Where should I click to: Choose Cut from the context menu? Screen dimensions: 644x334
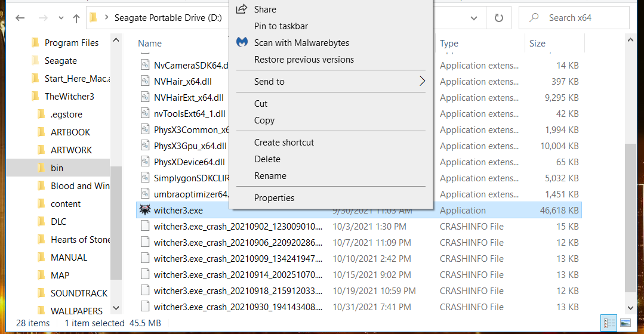(331, 103)
